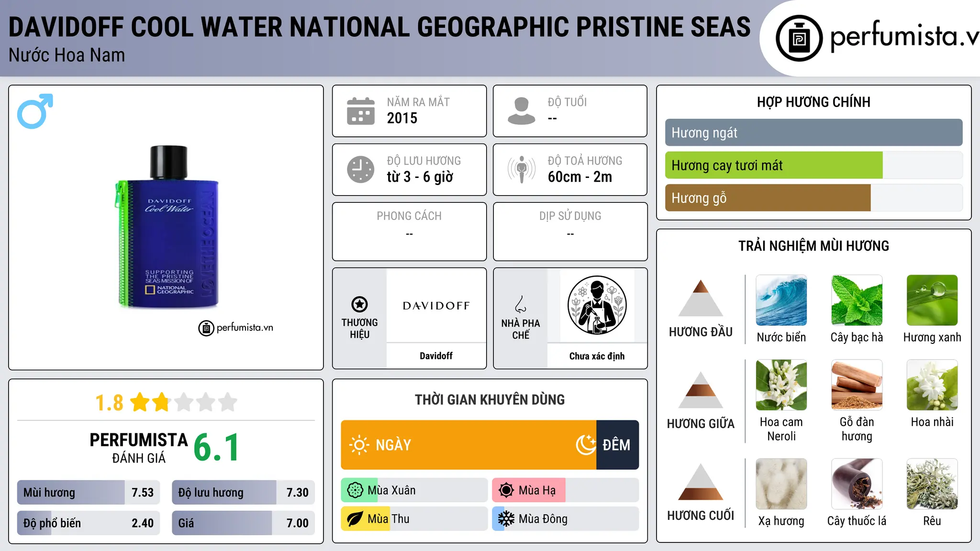Click the Nước Hoa Nam subtitle

coord(67,55)
